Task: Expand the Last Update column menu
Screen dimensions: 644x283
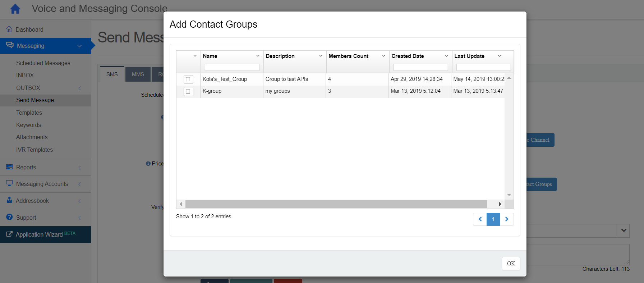Action: coord(499,56)
